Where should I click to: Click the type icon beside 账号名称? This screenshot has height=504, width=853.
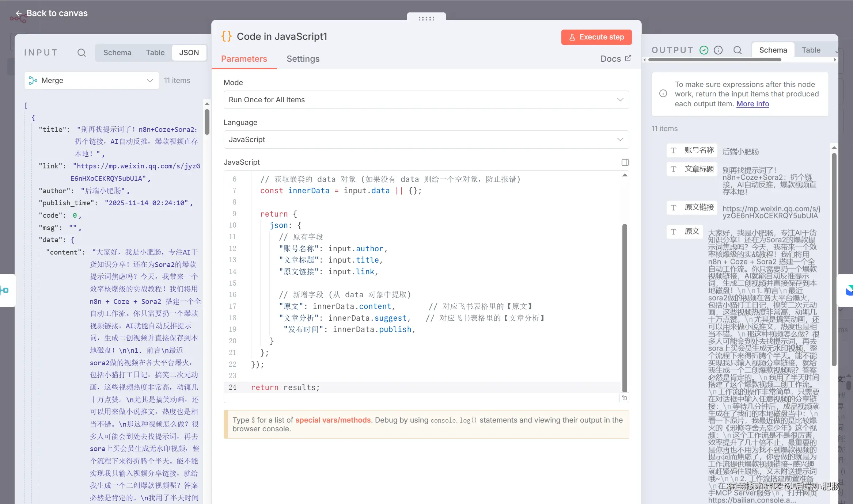(674, 150)
